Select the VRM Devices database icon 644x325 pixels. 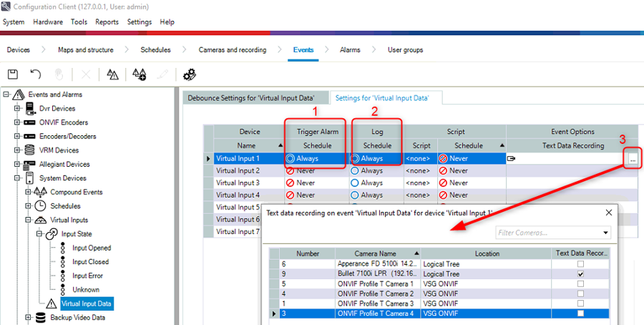click(x=31, y=150)
